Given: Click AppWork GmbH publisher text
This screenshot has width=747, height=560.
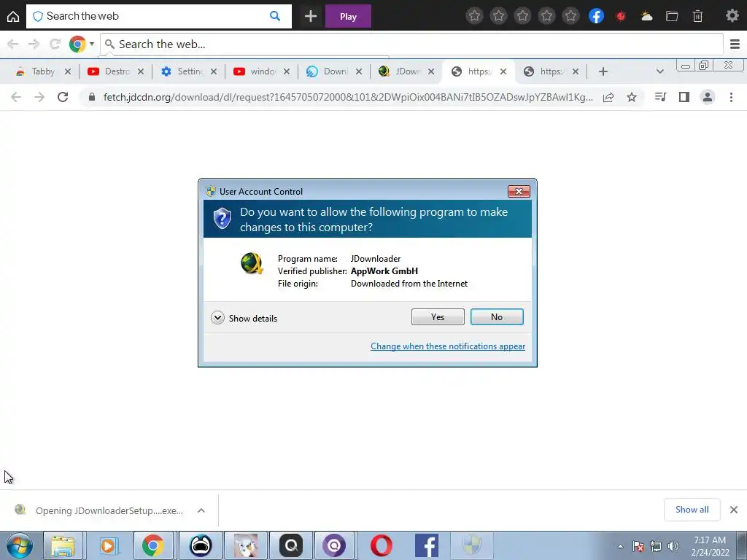Looking at the screenshot, I should tap(384, 271).
